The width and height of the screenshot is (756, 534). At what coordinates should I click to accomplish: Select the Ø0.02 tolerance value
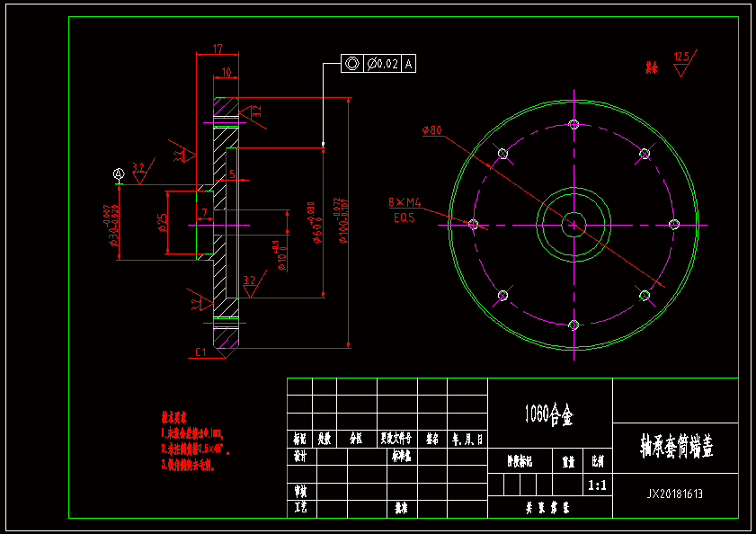(x=382, y=63)
